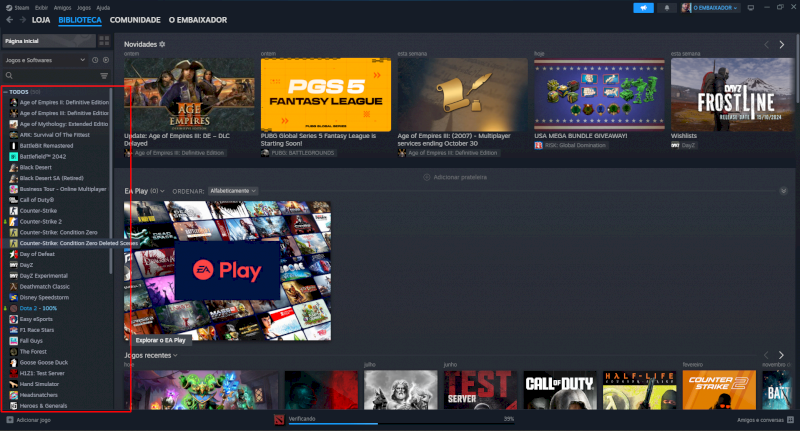This screenshot has width=800, height=431.
Task: Open advanced filters icon beside search
Action: (104, 75)
